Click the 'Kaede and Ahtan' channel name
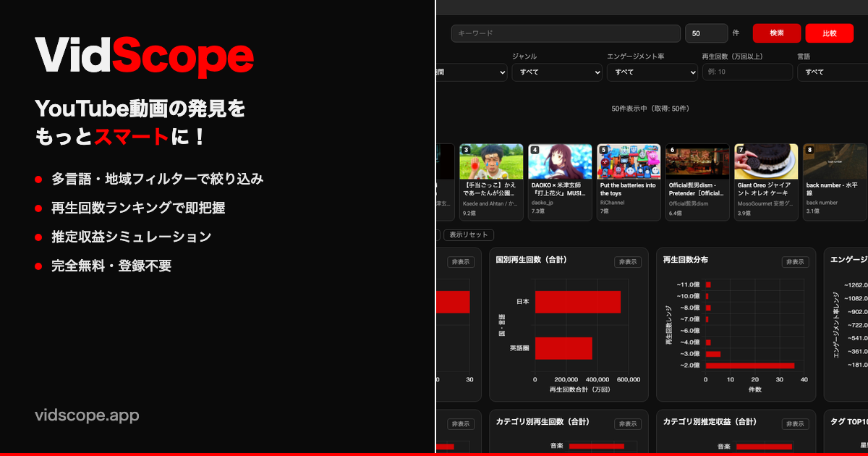868x456 pixels. [x=490, y=203]
